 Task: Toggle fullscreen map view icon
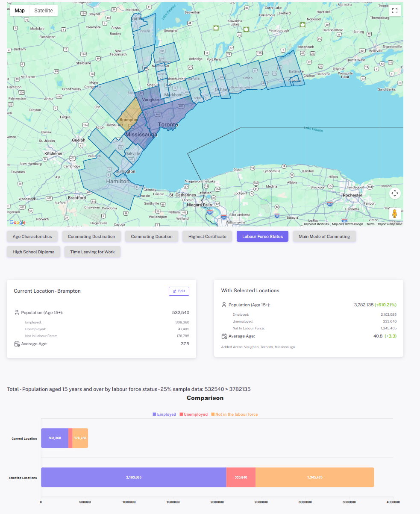pyautogui.click(x=395, y=11)
